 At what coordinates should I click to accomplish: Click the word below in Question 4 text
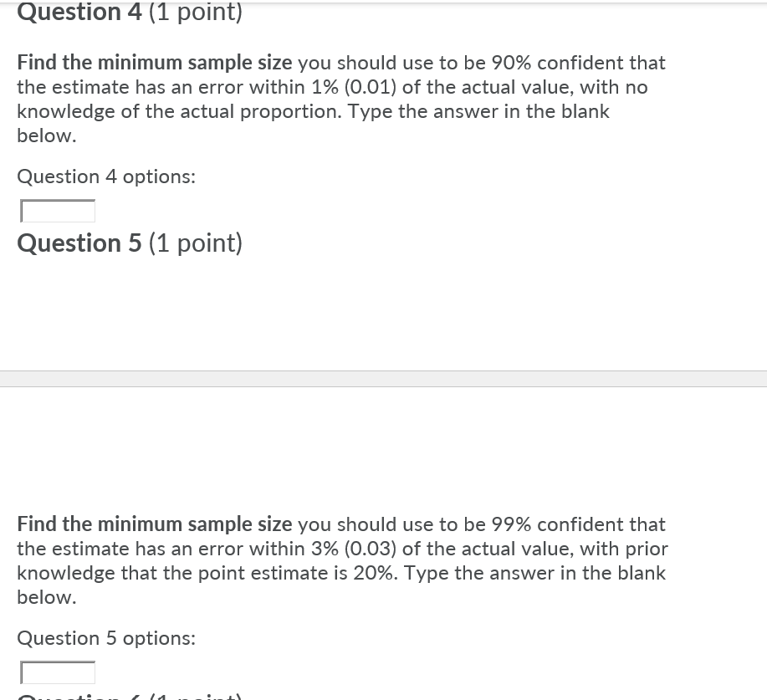(45, 135)
